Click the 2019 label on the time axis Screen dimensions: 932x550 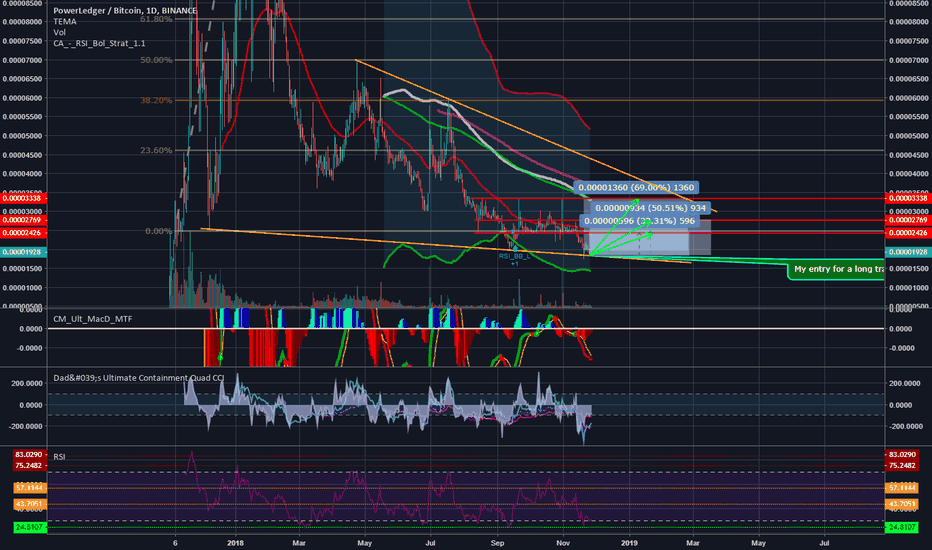[629, 543]
